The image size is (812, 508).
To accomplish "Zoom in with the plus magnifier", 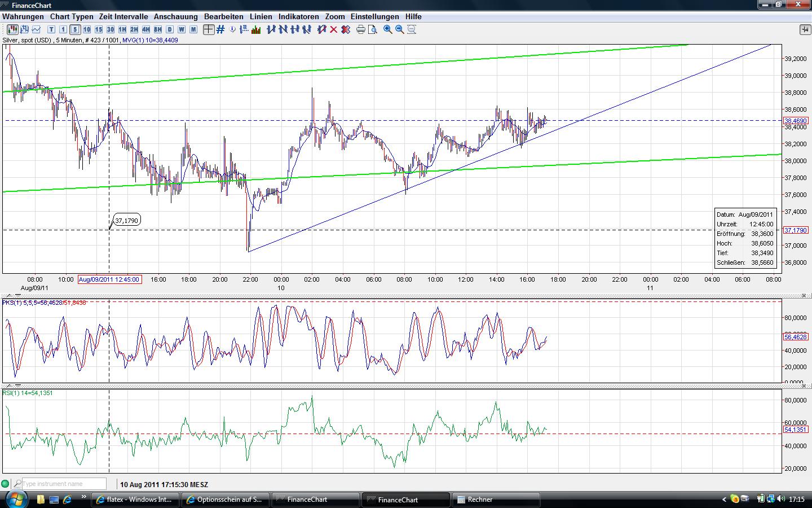I will click(x=388, y=29).
